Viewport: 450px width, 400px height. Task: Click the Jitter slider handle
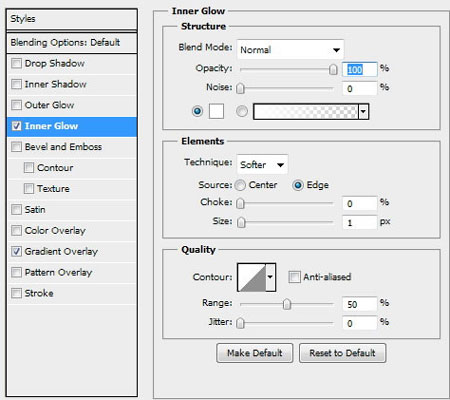coord(240,323)
